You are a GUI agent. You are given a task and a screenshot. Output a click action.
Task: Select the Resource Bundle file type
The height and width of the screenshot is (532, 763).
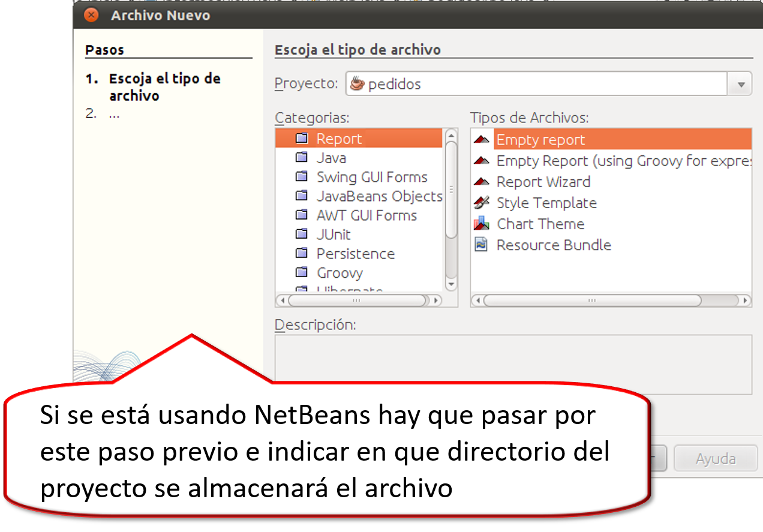pos(554,245)
